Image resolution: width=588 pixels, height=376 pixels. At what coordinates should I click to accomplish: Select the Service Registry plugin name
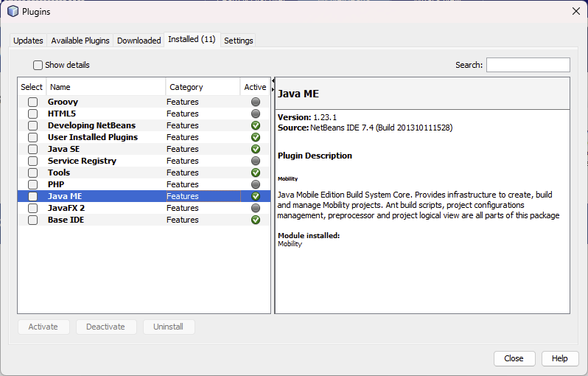82,161
